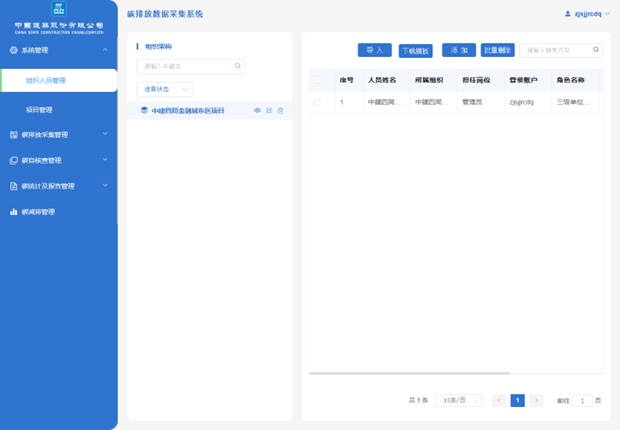620x430 pixels.
Task: Click the edit icon on 中建四局金融城东区项目 row
Action: click(269, 110)
